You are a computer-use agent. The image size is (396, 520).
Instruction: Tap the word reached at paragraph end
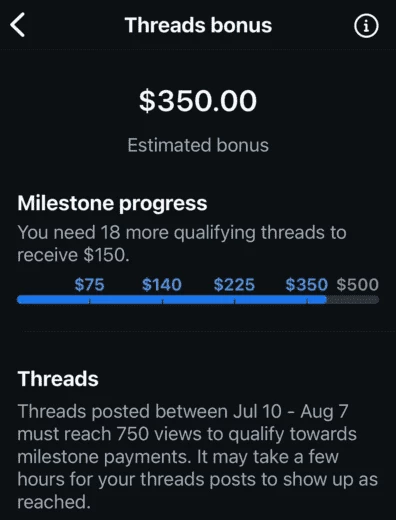[x=54, y=502]
